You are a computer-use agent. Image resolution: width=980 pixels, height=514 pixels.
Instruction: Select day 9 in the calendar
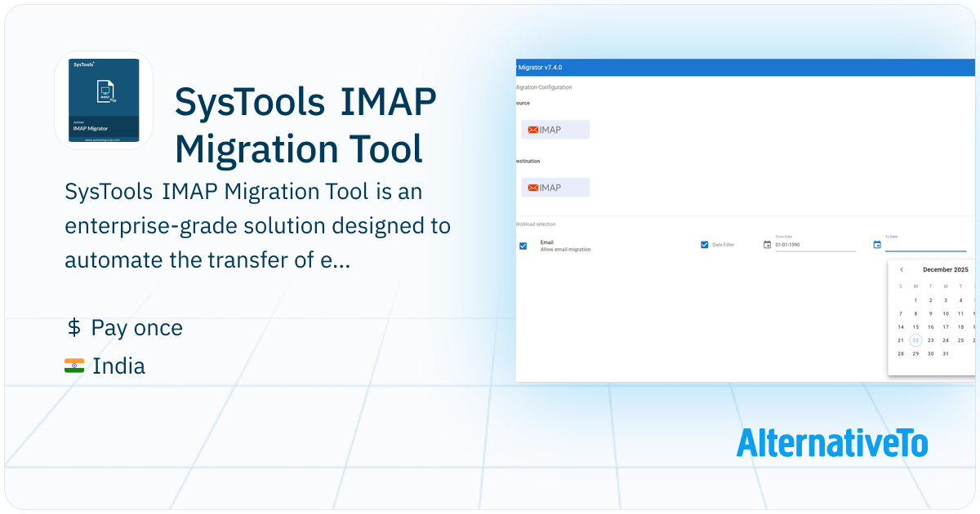(930, 313)
